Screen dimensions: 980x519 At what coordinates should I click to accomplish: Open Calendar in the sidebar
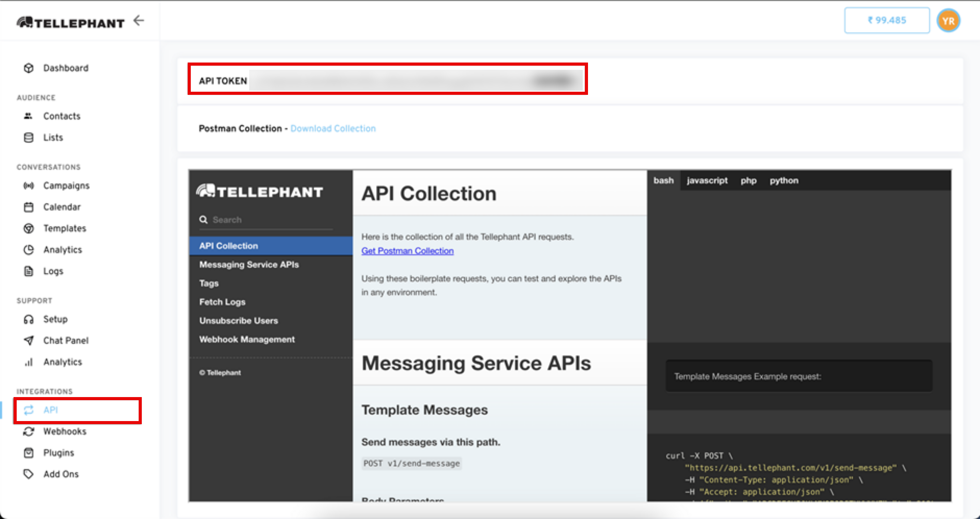coord(62,207)
